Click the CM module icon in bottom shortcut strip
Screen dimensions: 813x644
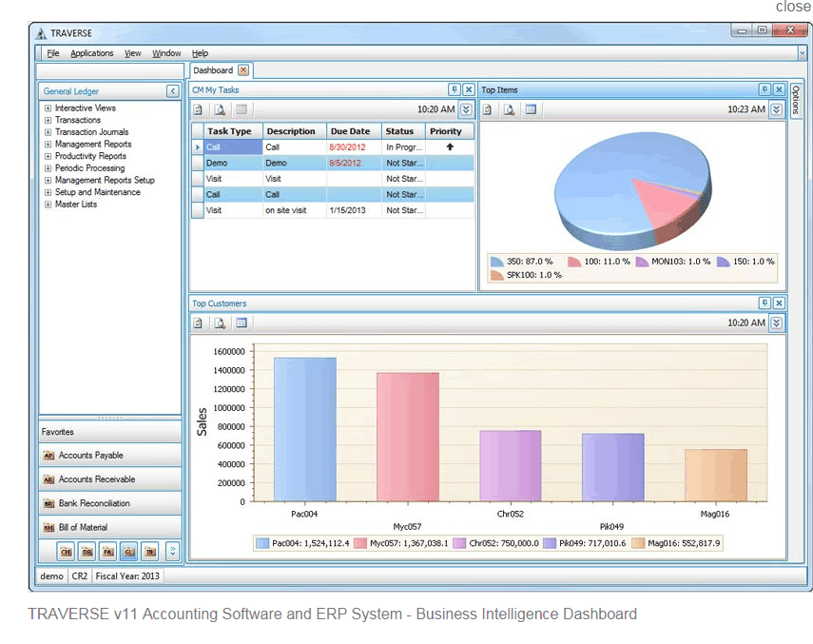[66, 552]
